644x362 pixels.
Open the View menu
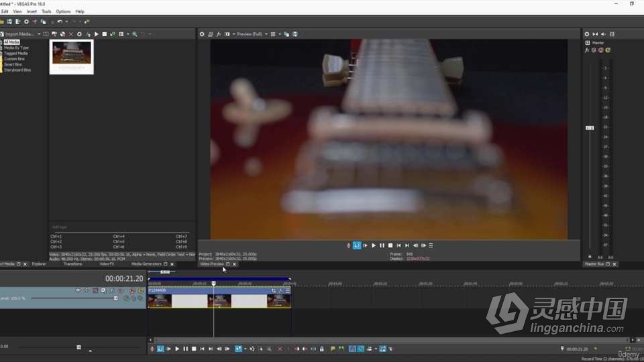point(17,11)
